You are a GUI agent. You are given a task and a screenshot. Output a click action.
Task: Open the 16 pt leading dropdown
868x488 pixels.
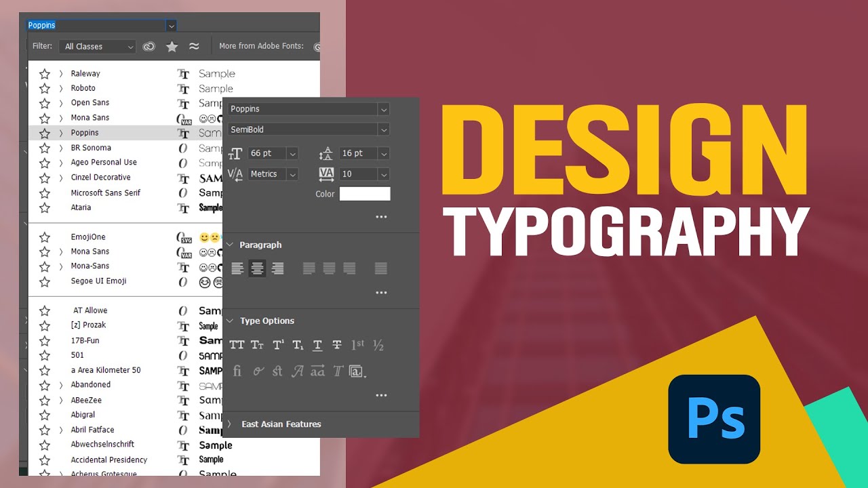384,154
